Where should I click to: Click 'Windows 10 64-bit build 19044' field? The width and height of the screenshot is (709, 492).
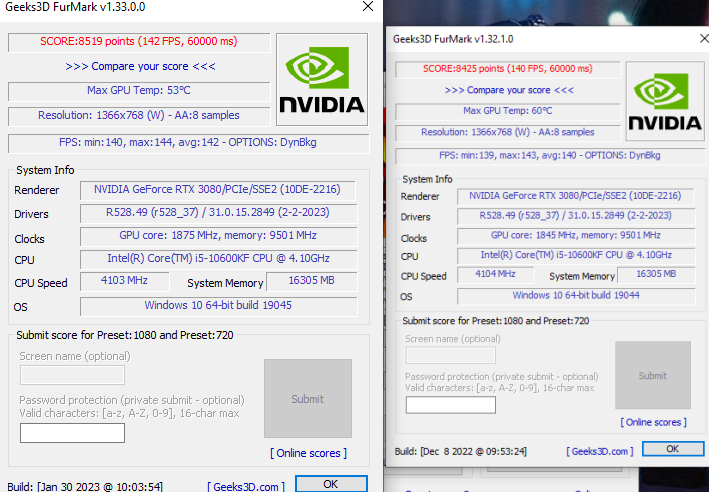576,296
